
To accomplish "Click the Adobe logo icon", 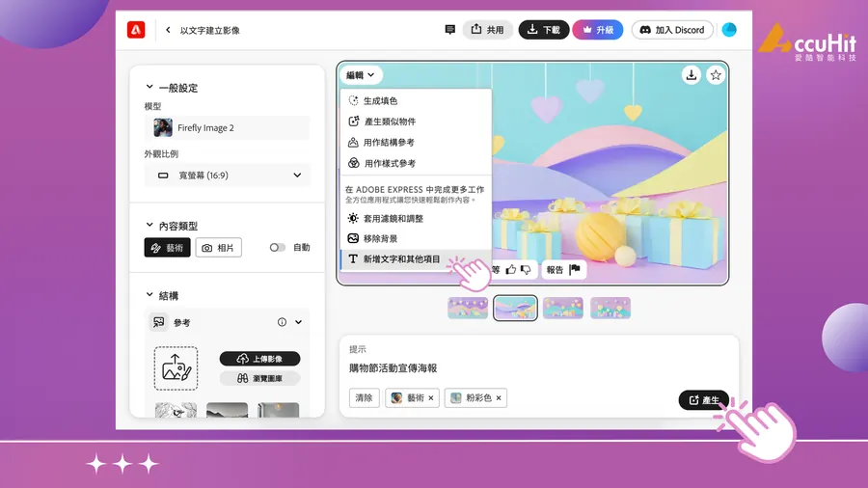I will point(136,30).
